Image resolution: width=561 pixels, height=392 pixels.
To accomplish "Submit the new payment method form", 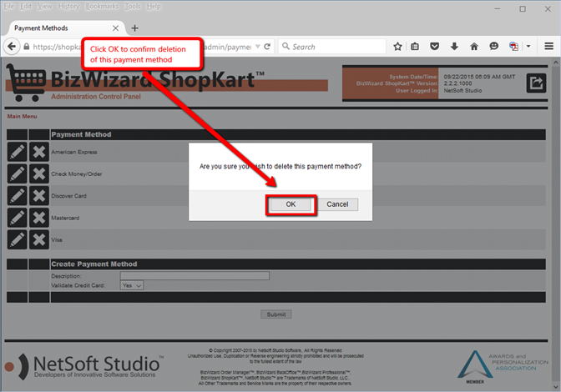I will tap(275, 314).
